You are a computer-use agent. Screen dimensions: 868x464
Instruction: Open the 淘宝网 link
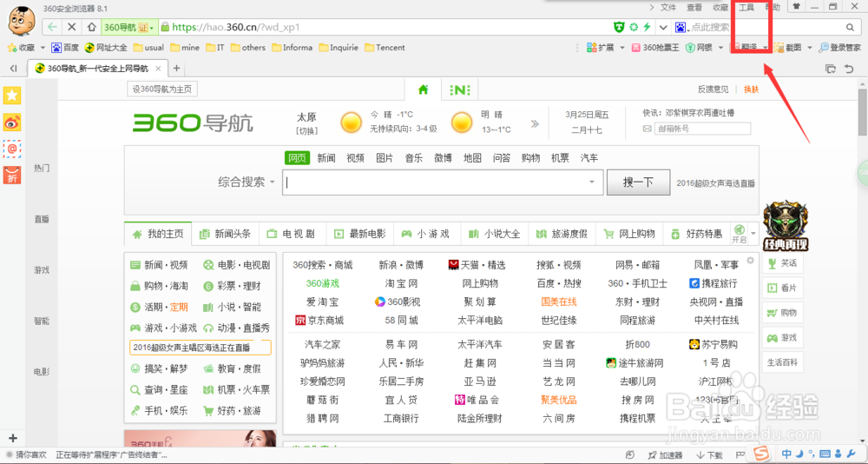coord(401,283)
